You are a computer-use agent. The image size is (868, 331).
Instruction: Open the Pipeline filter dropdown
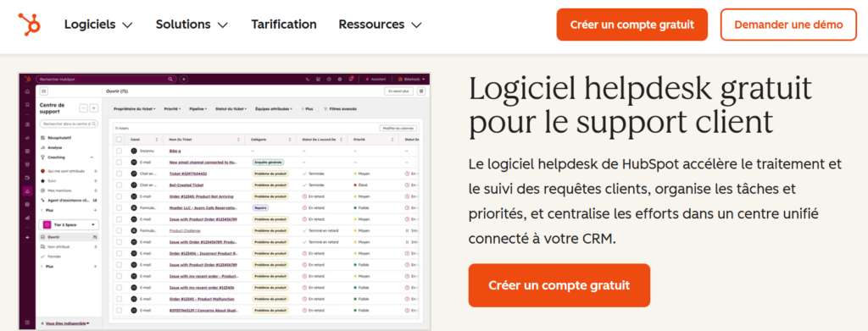point(198,109)
